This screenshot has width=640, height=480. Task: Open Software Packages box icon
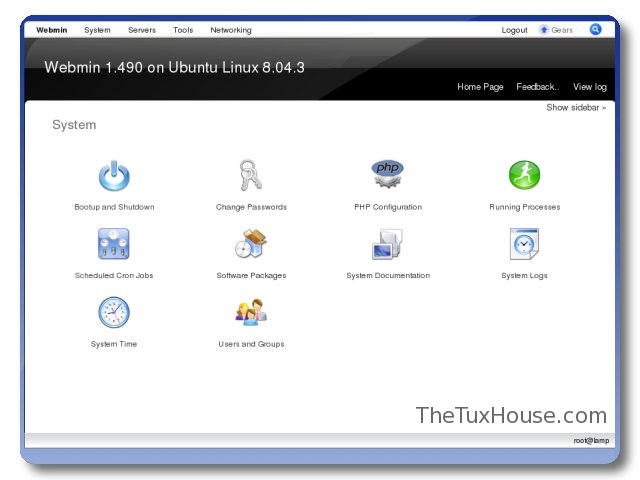click(251, 244)
